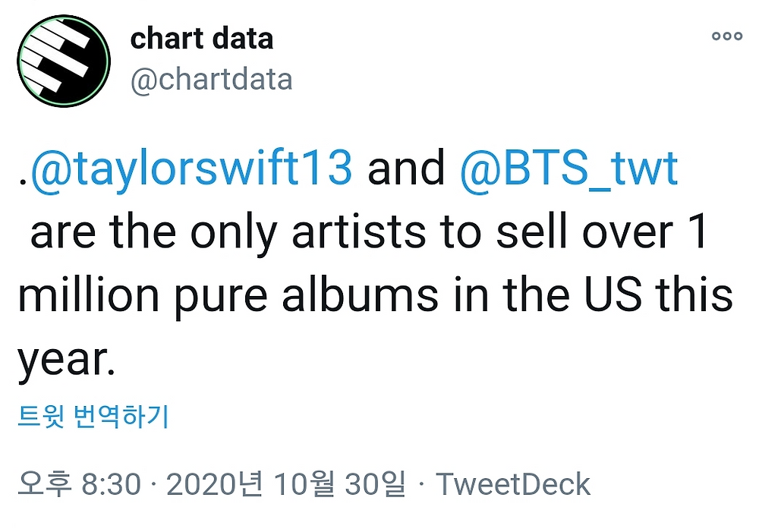Open the TweetDeck source link
759x532 pixels.
[513, 484]
